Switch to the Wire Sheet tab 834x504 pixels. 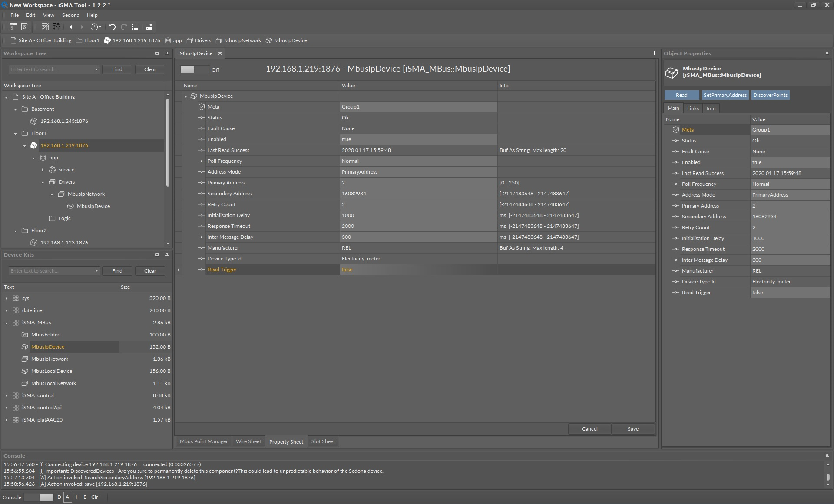tap(248, 441)
